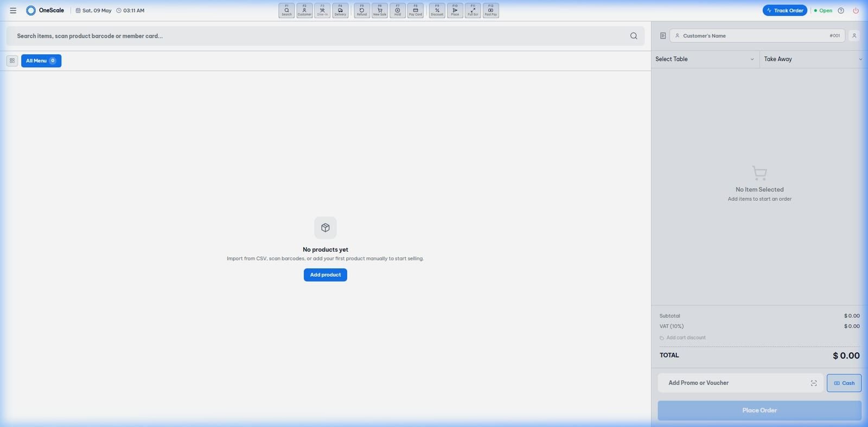
Task: Toggle the Open store status indicator
Action: 823,10
